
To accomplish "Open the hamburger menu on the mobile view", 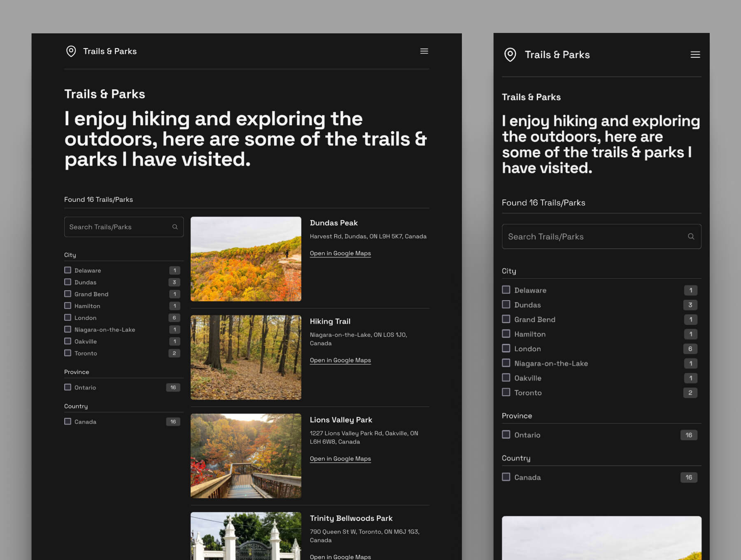I will point(695,54).
